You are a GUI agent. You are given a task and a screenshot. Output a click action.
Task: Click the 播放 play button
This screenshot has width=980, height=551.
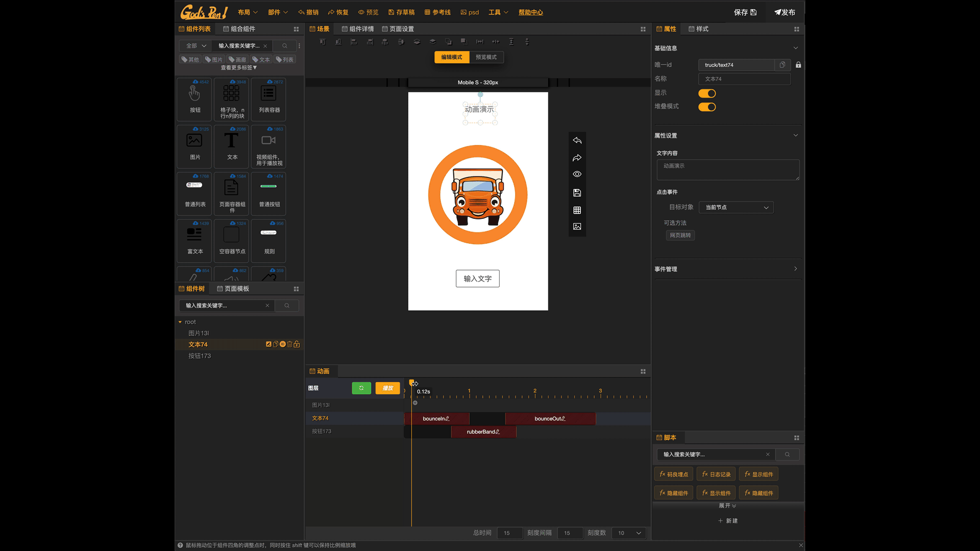point(387,388)
